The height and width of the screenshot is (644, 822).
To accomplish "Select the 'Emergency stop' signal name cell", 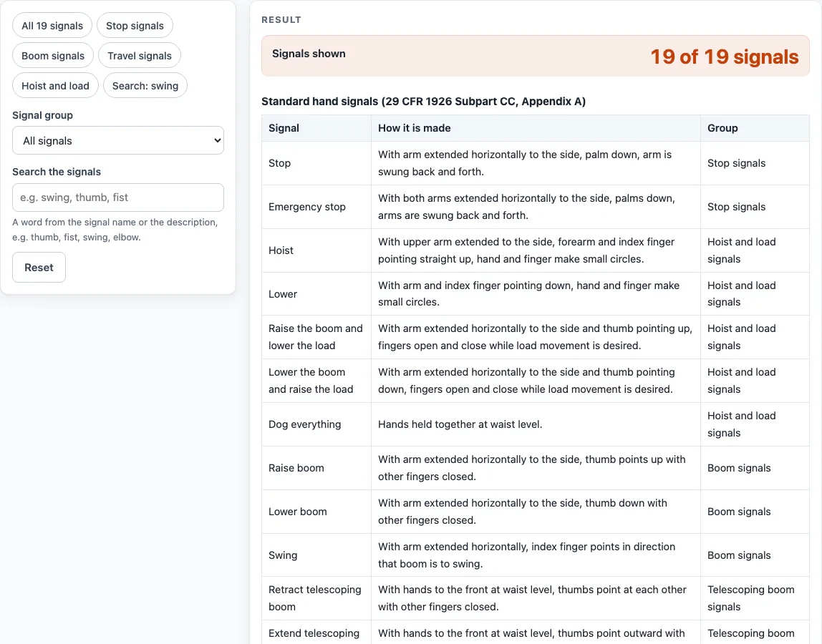I will pyautogui.click(x=316, y=207).
